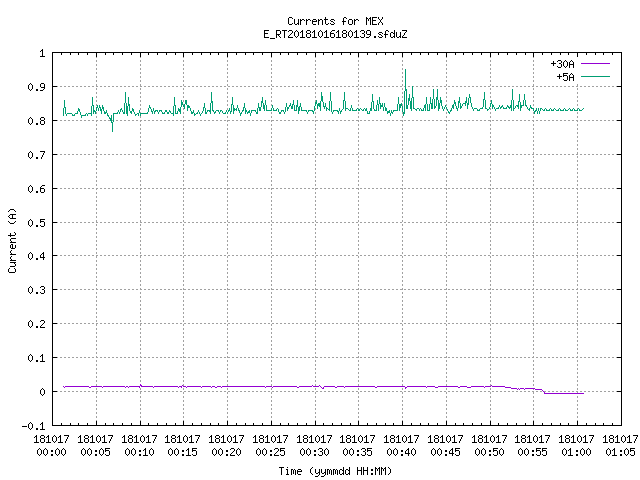The width and height of the screenshot is (640, 480).
Task: Click the 'Time (yymmdd HH:MM)' x-axis label
Action: click(335, 471)
